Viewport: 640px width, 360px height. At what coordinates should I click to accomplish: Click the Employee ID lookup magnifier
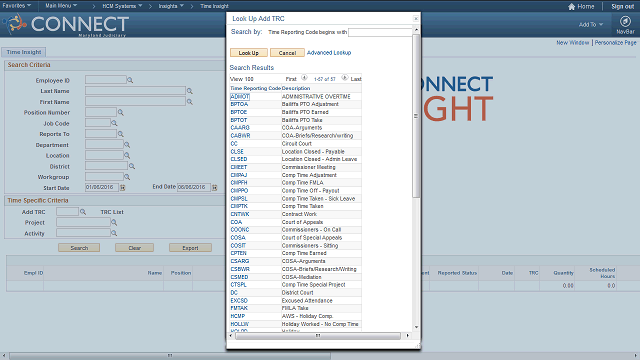[130, 80]
